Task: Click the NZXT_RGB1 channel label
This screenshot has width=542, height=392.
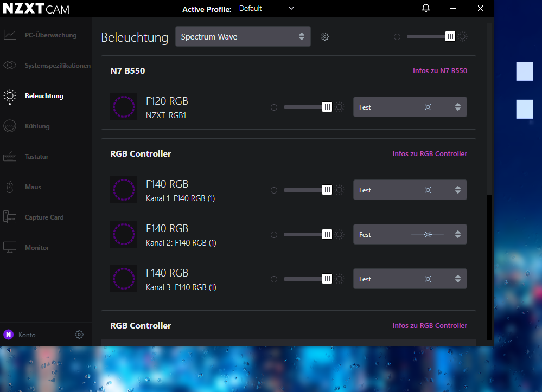Action: [166, 115]
